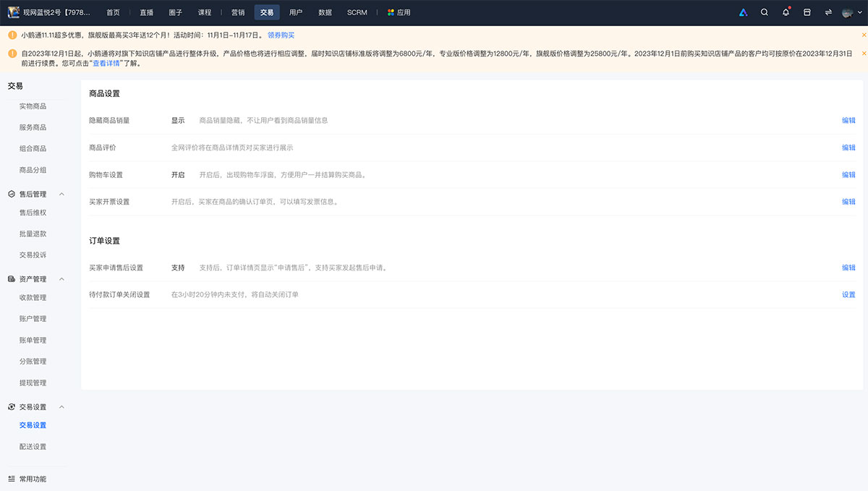
Task: Switch to the 营销 top menu
Action: click(238, 12)
